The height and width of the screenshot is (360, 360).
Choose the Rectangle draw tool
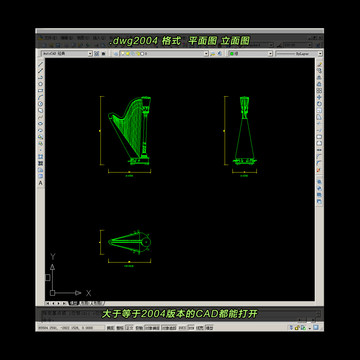point(41,90)
